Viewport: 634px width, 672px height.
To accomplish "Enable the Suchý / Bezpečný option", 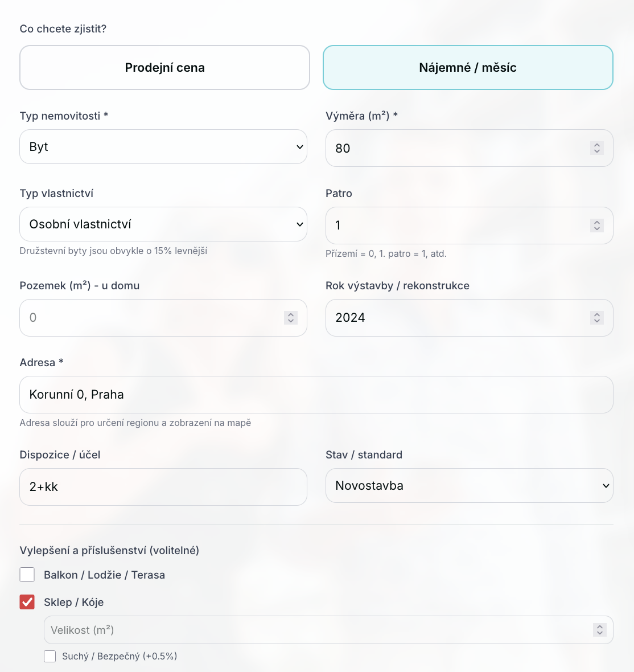I will 50,656.
